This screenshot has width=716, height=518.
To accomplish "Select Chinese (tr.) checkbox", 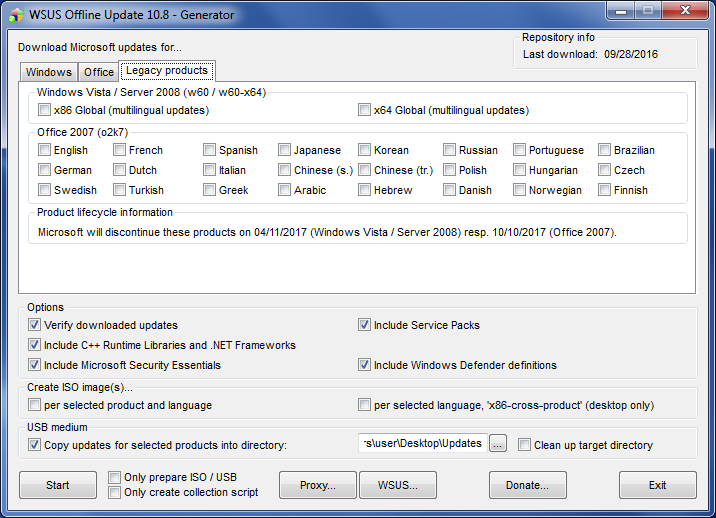I will pyautogui.click(x=364, y=170).
